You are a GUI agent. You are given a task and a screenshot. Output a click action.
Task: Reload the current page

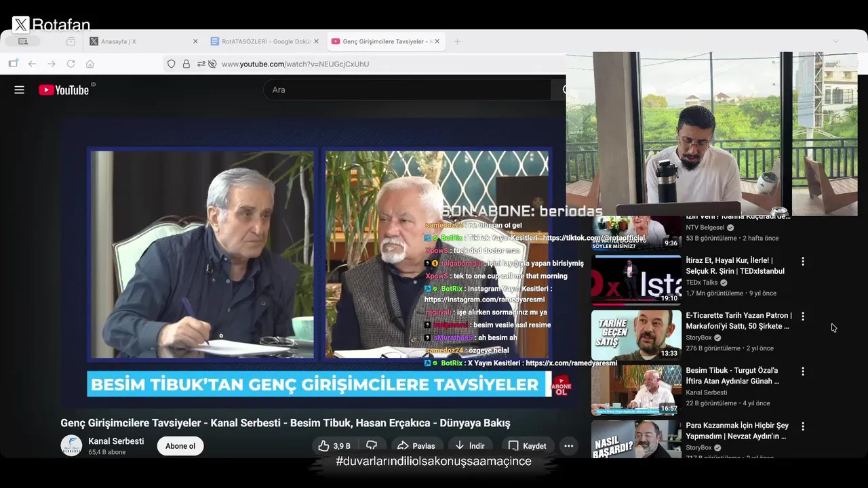point(71,64)
